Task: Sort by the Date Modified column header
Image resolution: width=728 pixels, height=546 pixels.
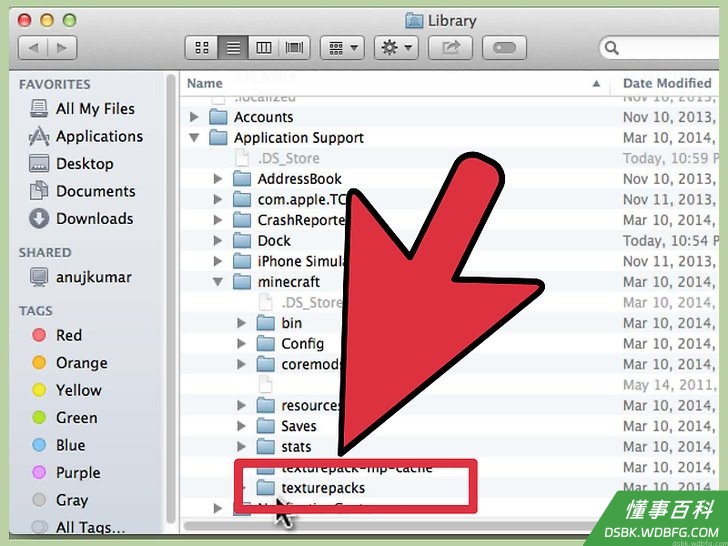Action: (667, 84)
